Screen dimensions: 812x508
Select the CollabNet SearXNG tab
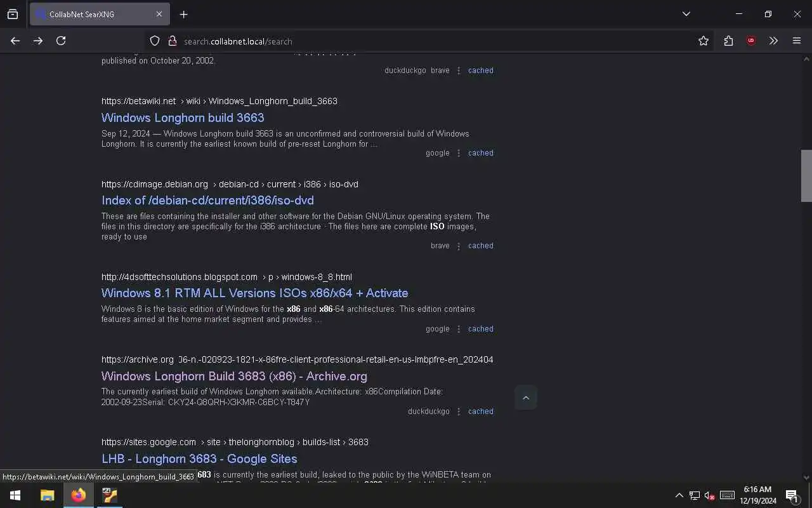pos(100,14)
